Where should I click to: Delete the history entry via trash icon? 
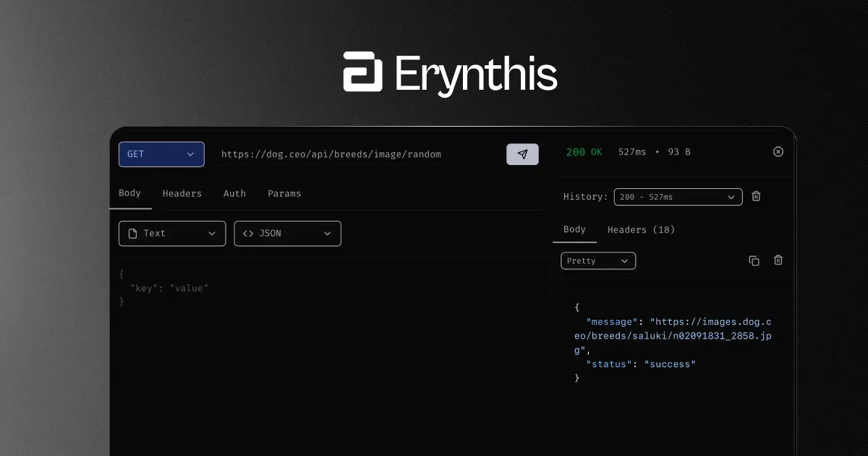756,196
